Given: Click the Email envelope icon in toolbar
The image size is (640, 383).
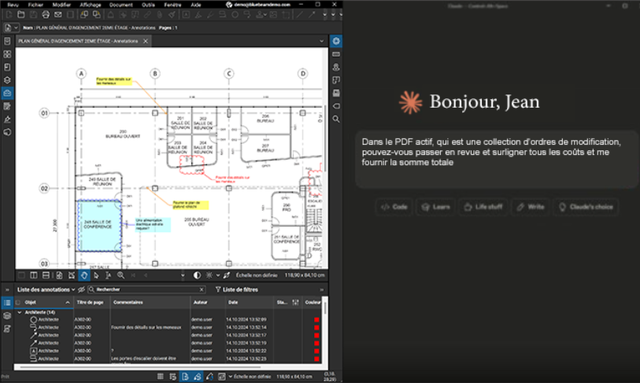Looking at the screenshot, I should [58, 15].
